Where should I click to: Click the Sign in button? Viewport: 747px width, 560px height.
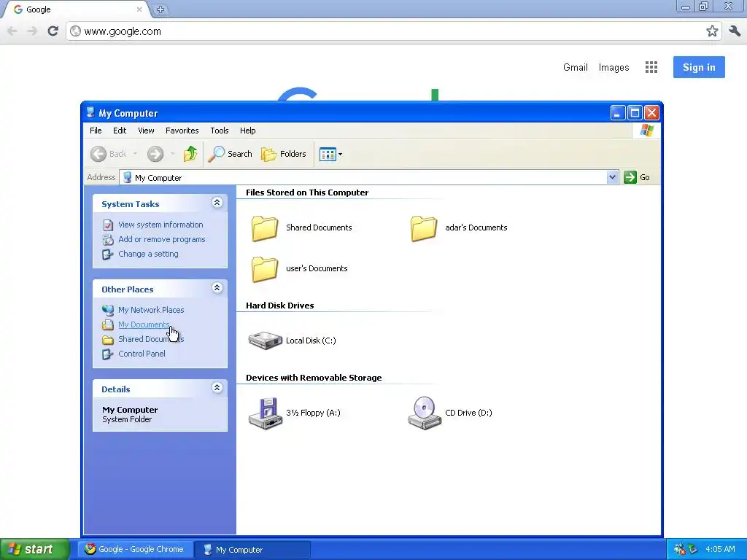tap(699, 67)
